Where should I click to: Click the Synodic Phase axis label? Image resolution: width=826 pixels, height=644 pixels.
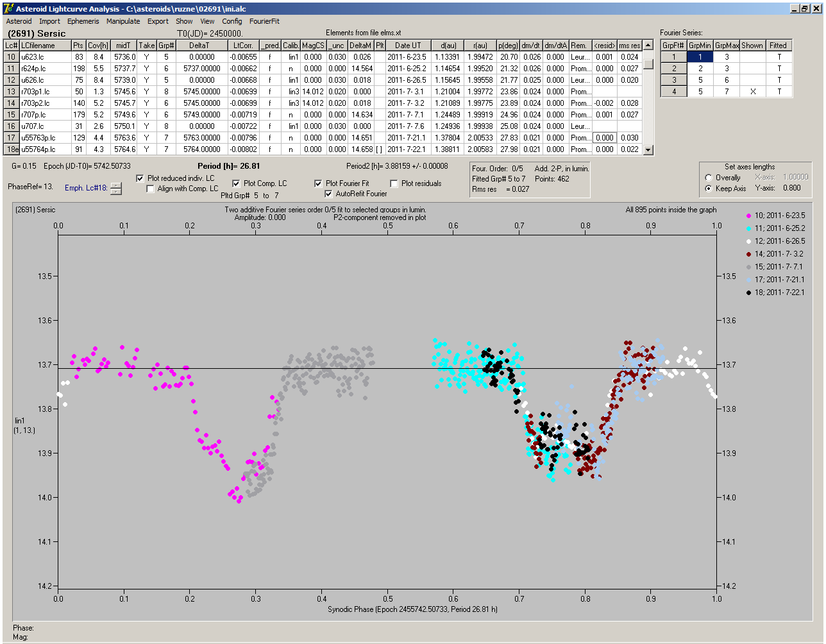click(x=412, y=609)
